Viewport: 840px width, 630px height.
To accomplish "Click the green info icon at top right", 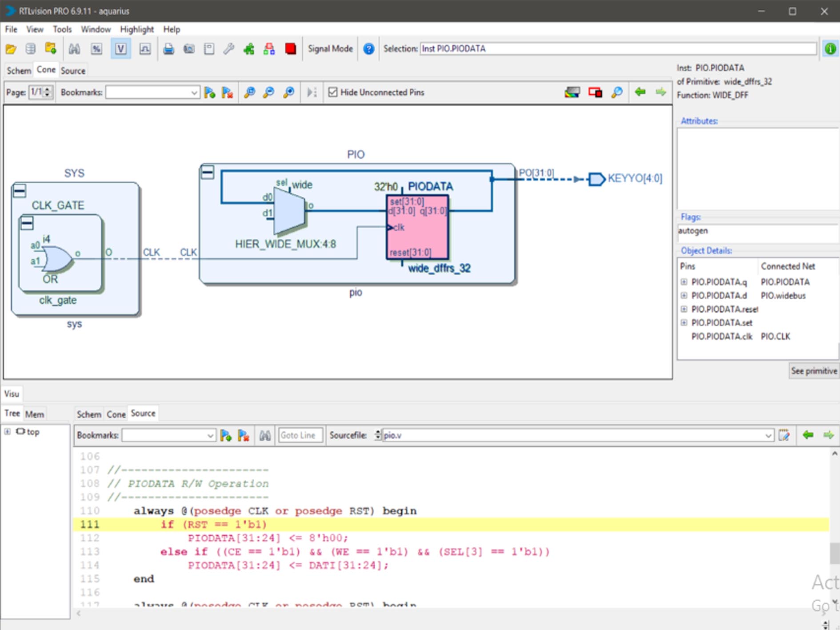I will [x=830, y=49].
